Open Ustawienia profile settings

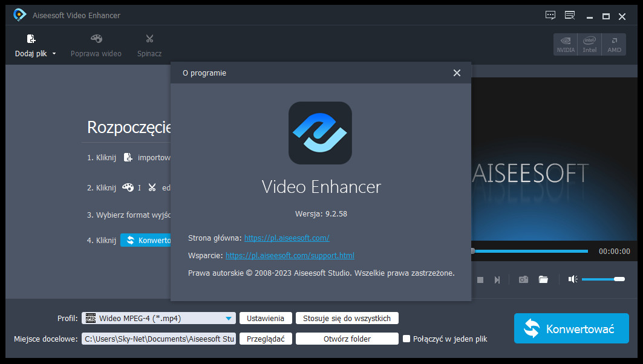(x=266, y=318)
